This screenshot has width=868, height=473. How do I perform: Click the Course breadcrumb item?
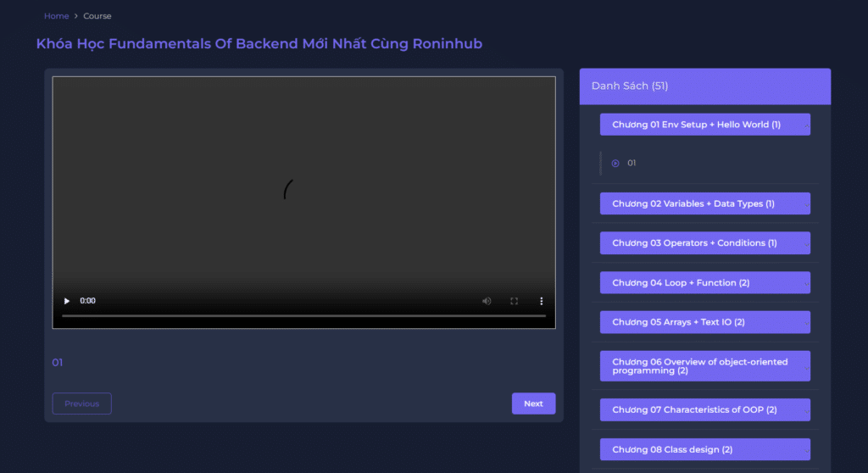click(97, 16)
